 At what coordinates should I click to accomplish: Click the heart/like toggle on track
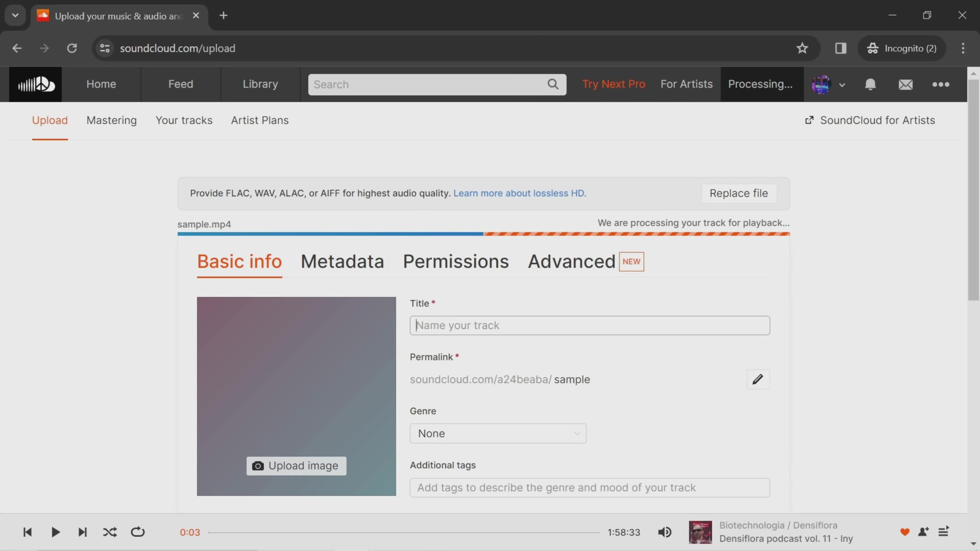(x=905, y=532)
